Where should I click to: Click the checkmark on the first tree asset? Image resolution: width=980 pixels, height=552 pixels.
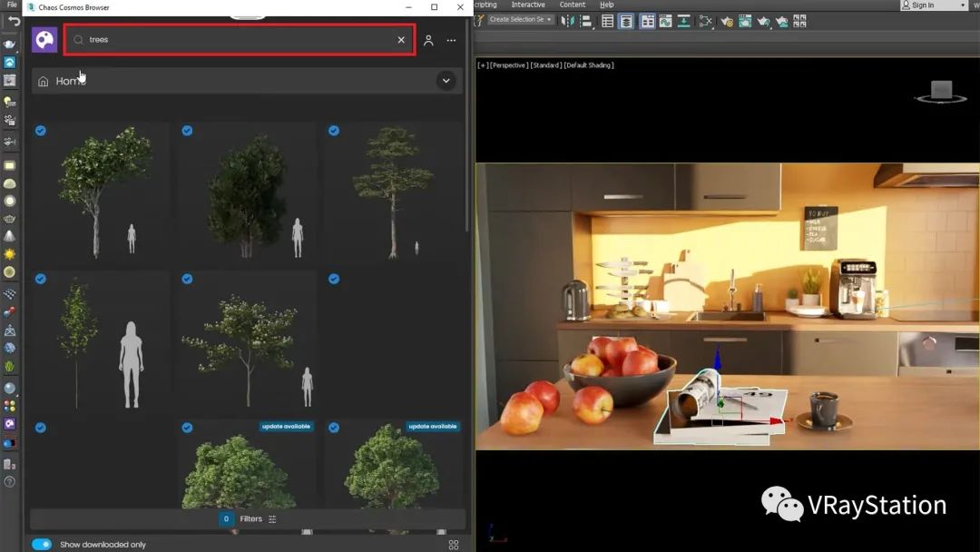41,131
